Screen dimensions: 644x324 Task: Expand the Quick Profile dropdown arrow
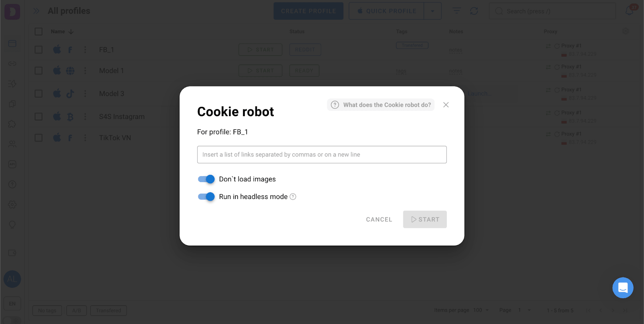(433, 11)
